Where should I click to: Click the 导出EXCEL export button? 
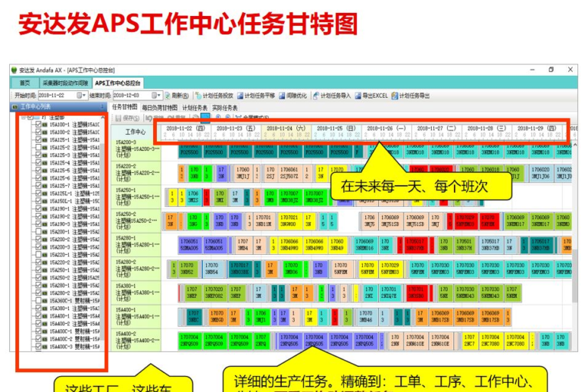[371, 96]
